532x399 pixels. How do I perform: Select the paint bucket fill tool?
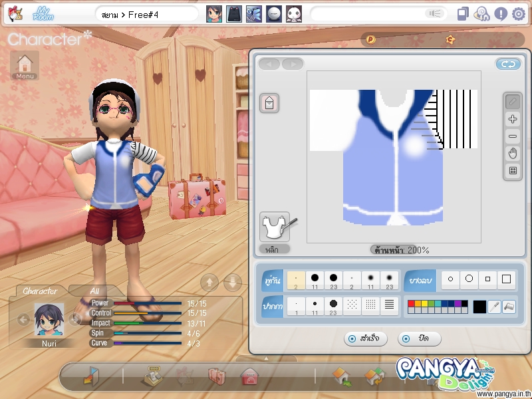click(509, 307)
